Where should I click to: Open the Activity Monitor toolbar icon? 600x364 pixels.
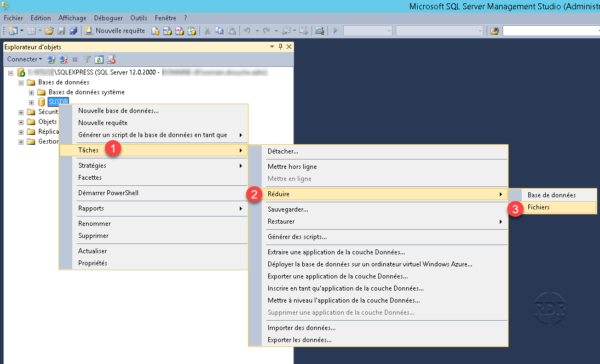click(320, 31)
